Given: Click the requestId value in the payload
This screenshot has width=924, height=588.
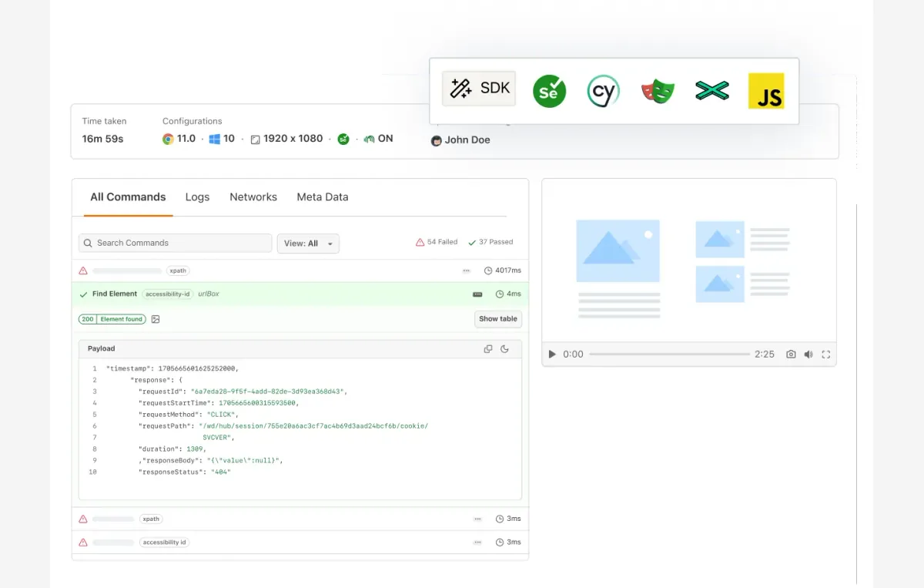Looking at the screenshot, I should pyautogui.click(x=269, y=391).
